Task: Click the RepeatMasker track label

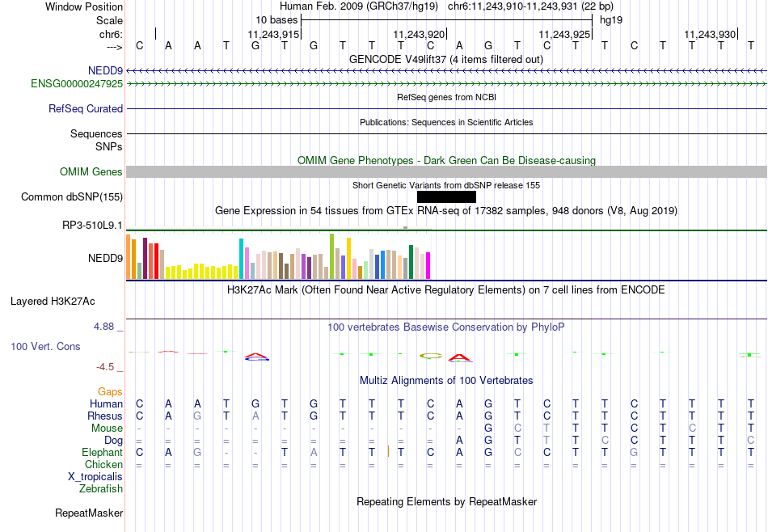Action: 89,513
